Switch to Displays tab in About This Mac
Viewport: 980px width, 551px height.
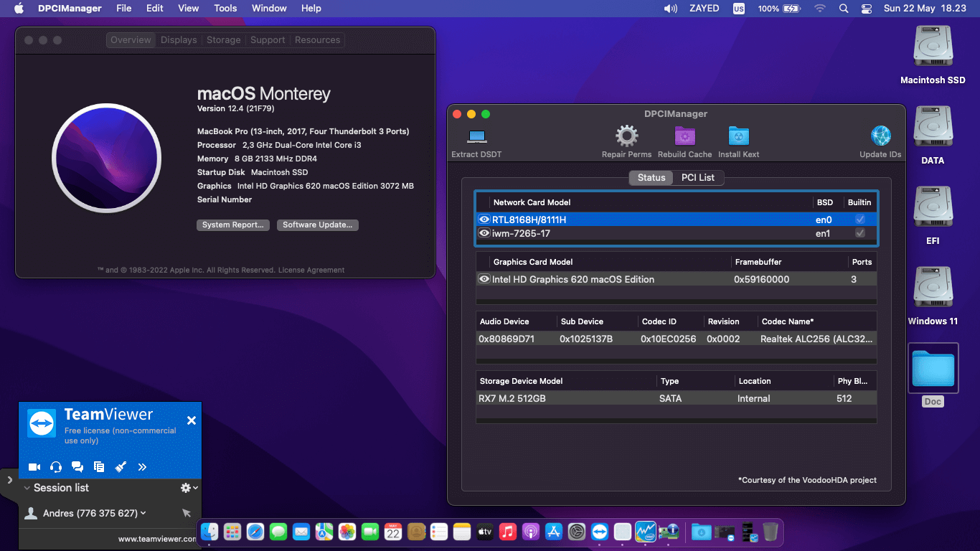pyautogui.click(x=179, y=40)
